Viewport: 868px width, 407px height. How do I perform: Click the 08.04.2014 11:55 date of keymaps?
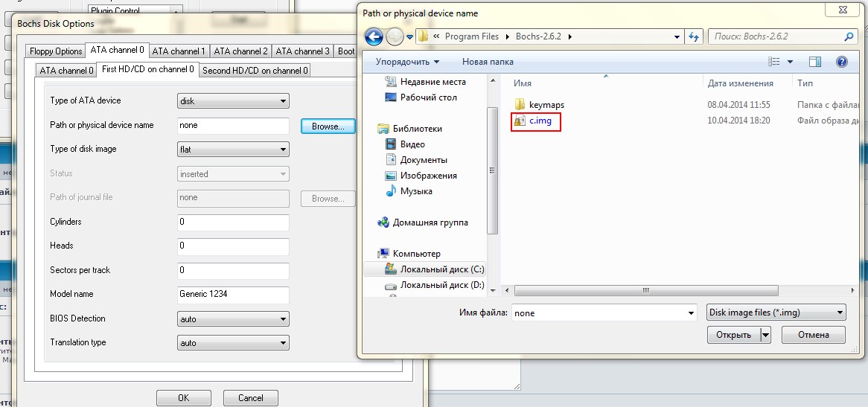tap(738, 104)
